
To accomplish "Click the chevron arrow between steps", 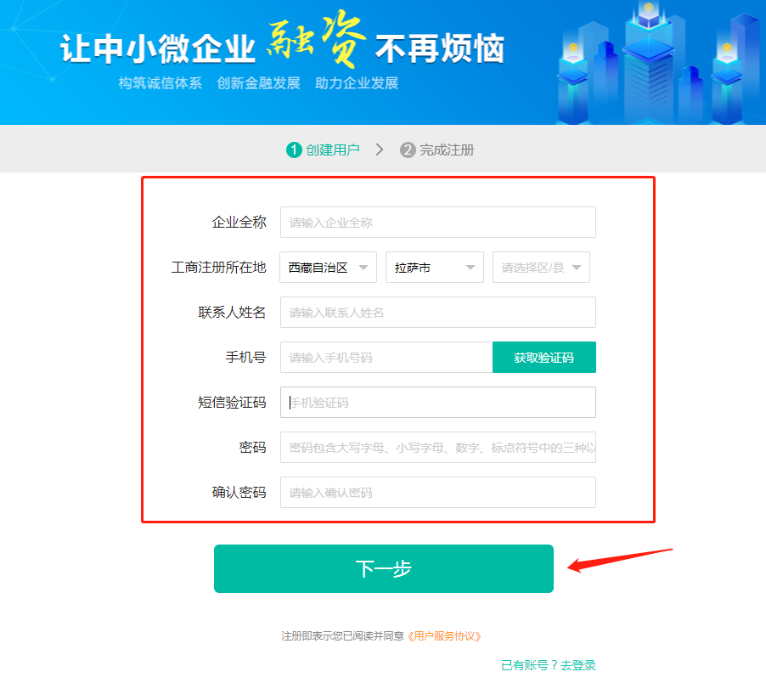I will (379, 150).
